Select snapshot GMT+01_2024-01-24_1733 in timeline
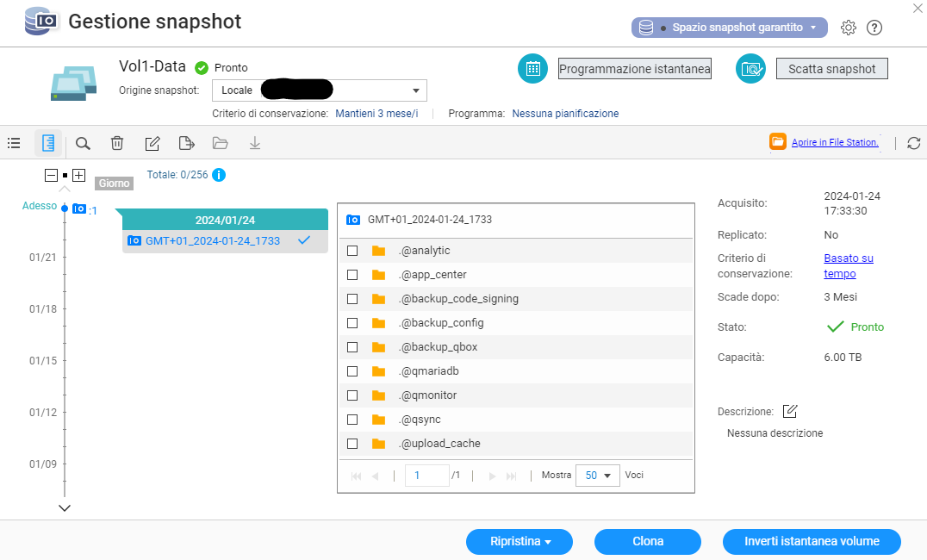Viewport: 927px width, 560px height. 213,241
